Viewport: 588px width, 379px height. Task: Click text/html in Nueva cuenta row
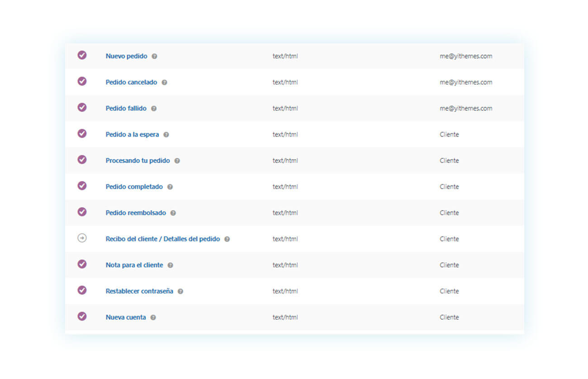pos(285,317)
